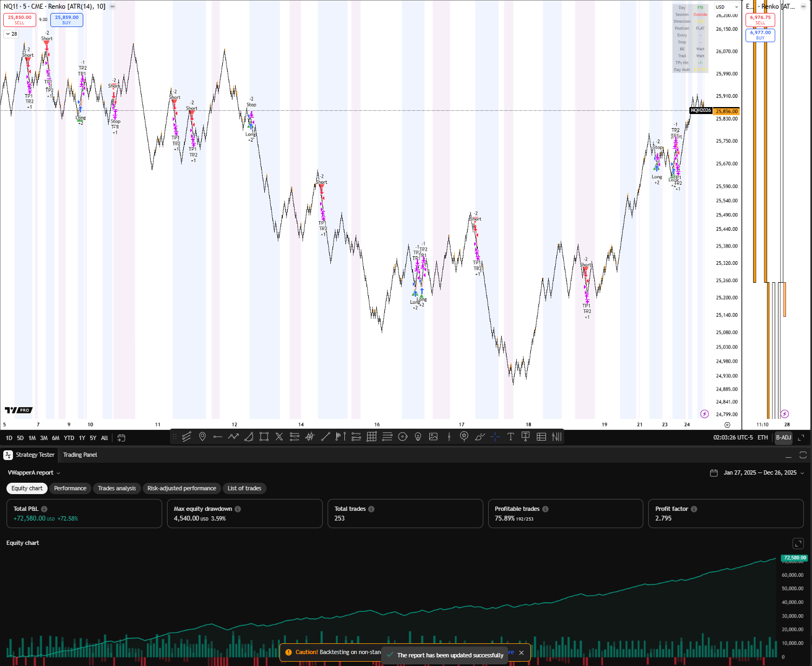The height and width of the screenshot is (666, 812).
Task: Set chart range to YTD
Action: [69, 438]
